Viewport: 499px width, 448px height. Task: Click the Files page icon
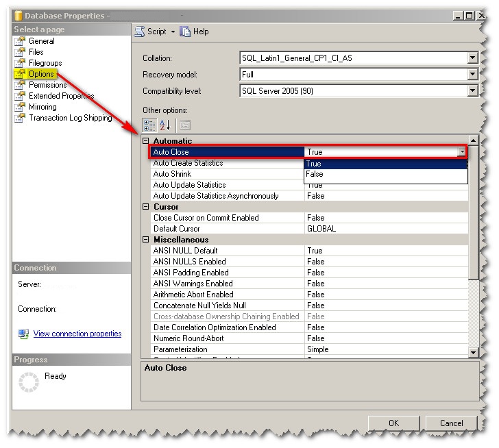[20, 52]
